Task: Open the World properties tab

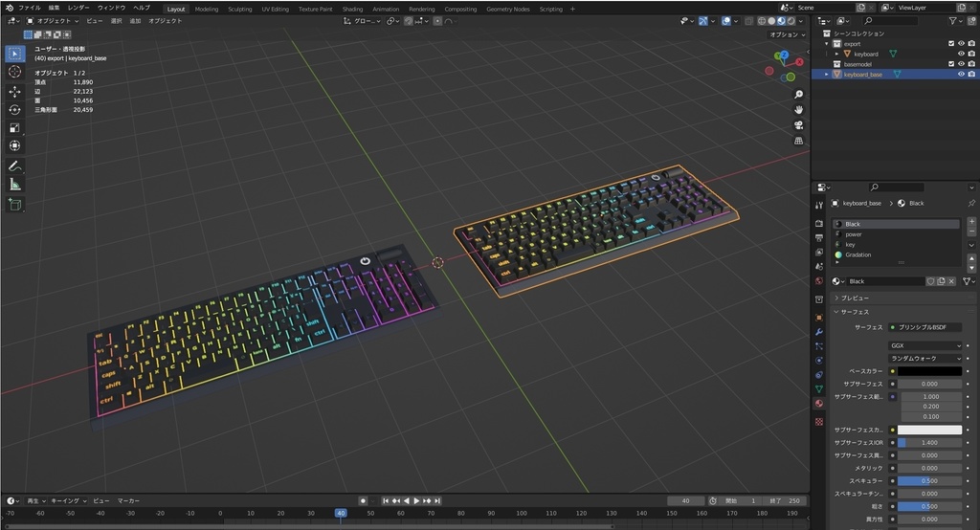Action: coord(819,281)
